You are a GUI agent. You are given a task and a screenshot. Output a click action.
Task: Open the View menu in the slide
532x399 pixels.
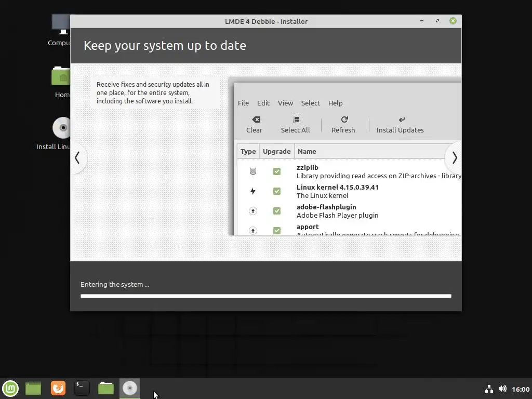point(285,103)
